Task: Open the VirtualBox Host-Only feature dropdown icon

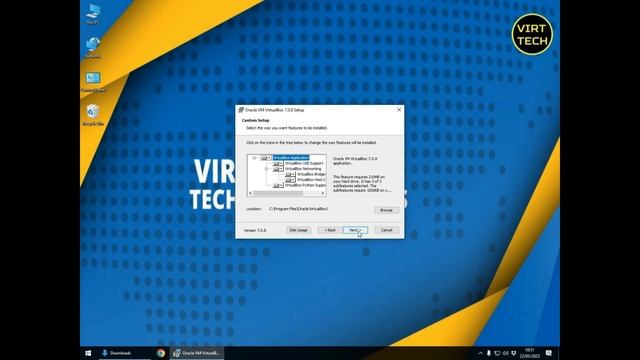Action: point(290,180)
